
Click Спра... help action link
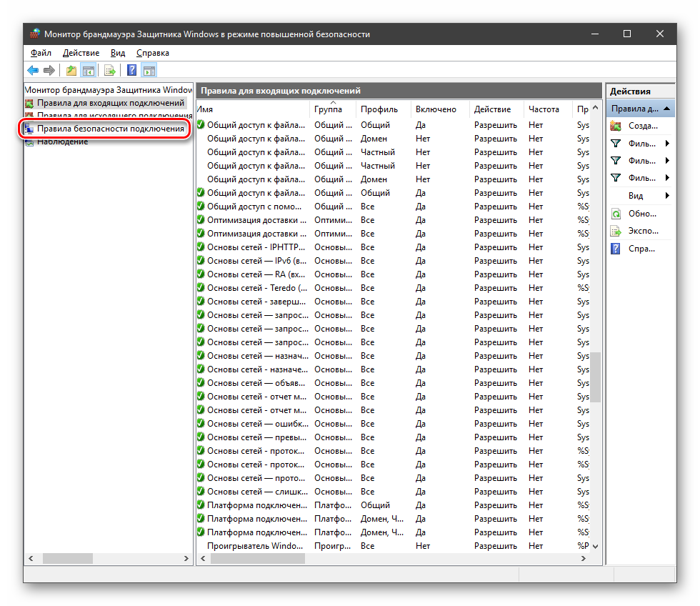click(641, 249)
